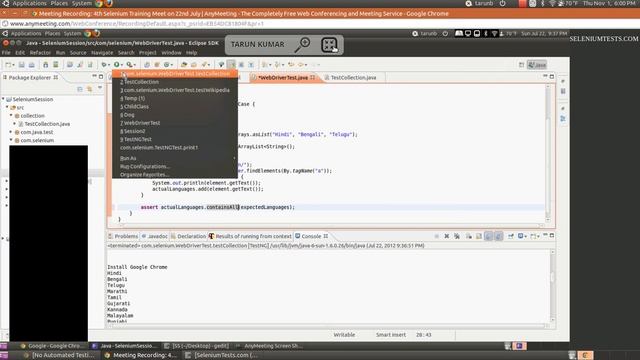Viewport: 640px width, 360px height.
Task: Open the Refactor menu
Action: coord(40,53)
